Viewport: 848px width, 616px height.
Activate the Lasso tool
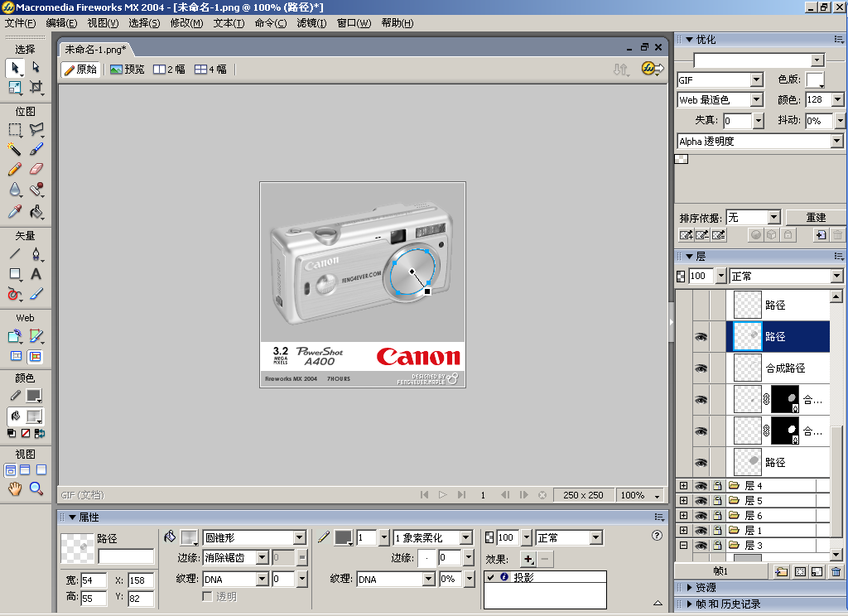[x=36, y=130]
